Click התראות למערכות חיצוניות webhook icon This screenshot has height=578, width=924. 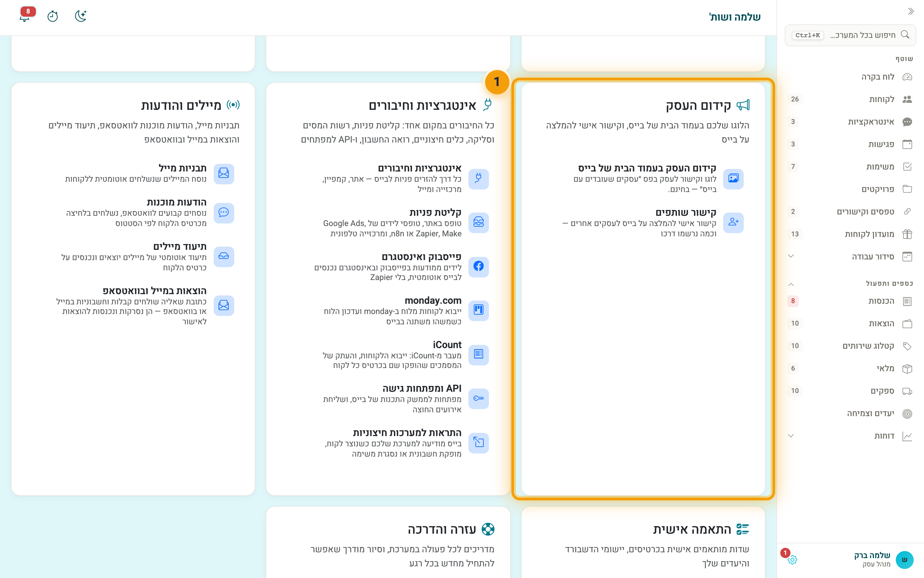(x=478, y=443)
